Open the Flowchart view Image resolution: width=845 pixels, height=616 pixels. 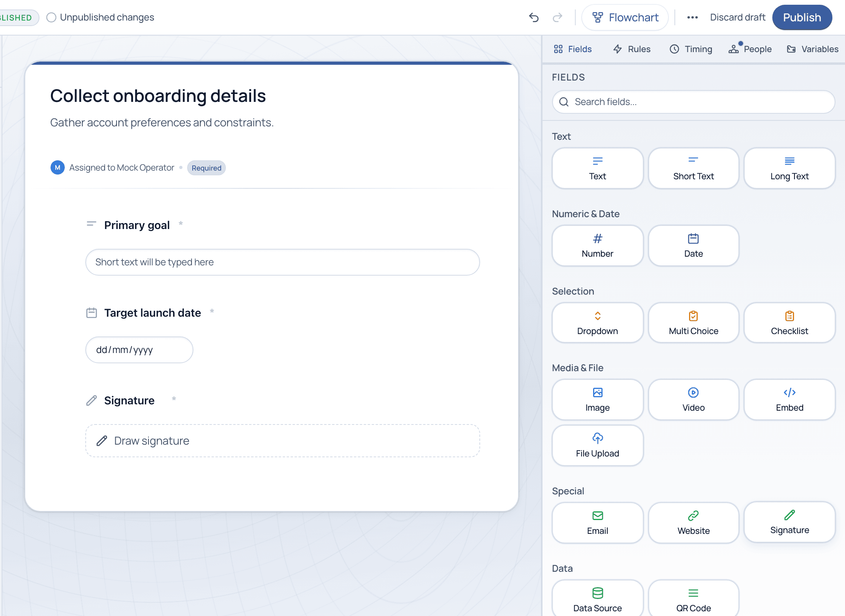coord(625,17)
